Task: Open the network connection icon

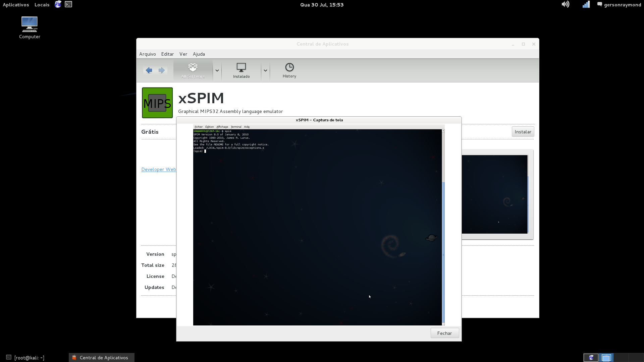Action: [586, 4]
